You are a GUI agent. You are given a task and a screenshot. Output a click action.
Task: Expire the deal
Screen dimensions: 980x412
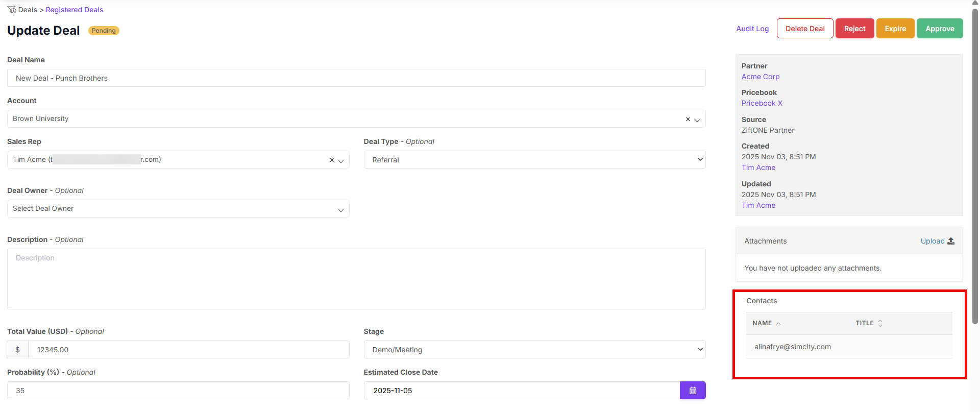(895, 28)
